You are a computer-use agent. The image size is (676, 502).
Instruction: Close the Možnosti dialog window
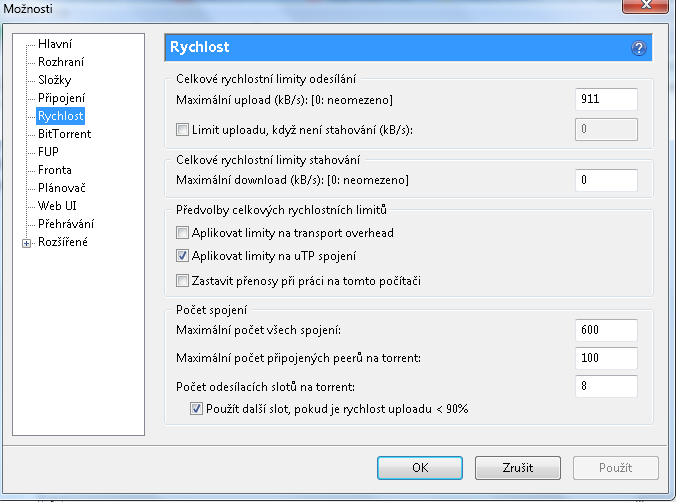pos(647,9)
